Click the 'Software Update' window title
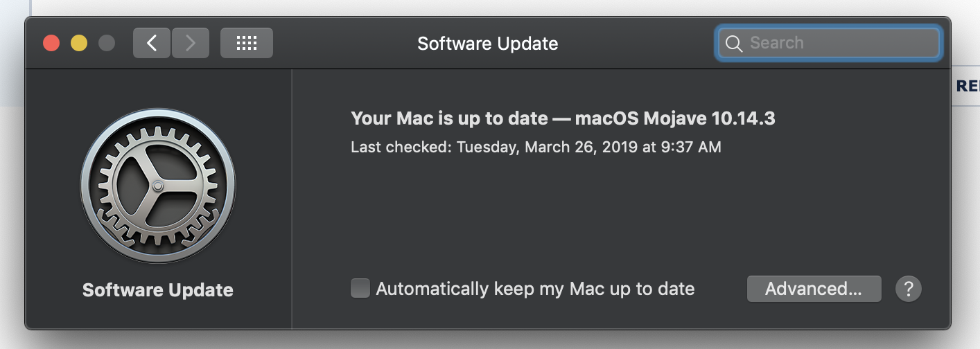 pos(487,44)
